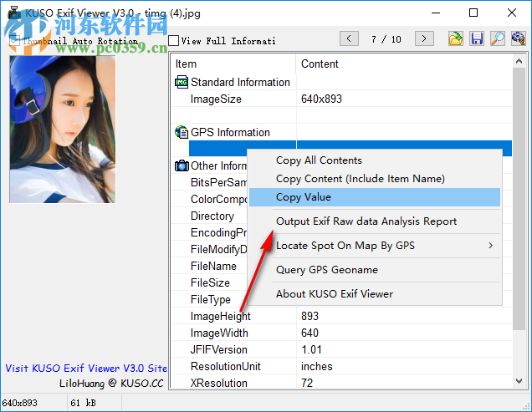
Task: Toggle View Full Information checkbox
Action: point(173,41)
